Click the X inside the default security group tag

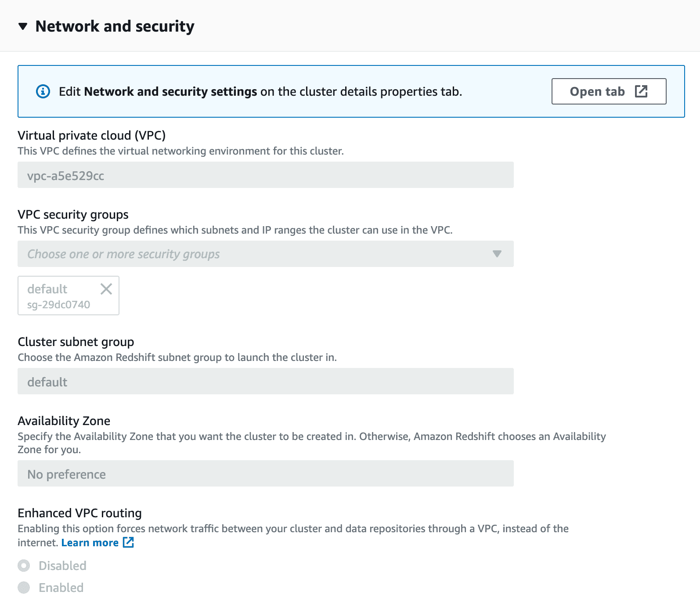coord(106,289)
